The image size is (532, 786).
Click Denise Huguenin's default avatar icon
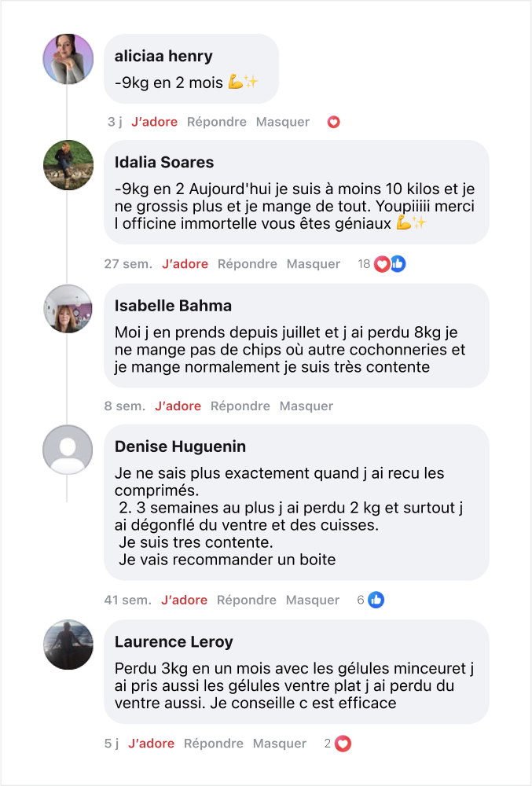[x=68, y=450]
